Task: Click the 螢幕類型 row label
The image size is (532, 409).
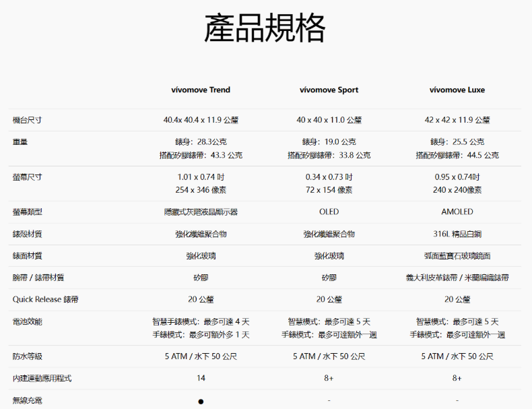Action: pyautogui.click(x=27, y=212)
